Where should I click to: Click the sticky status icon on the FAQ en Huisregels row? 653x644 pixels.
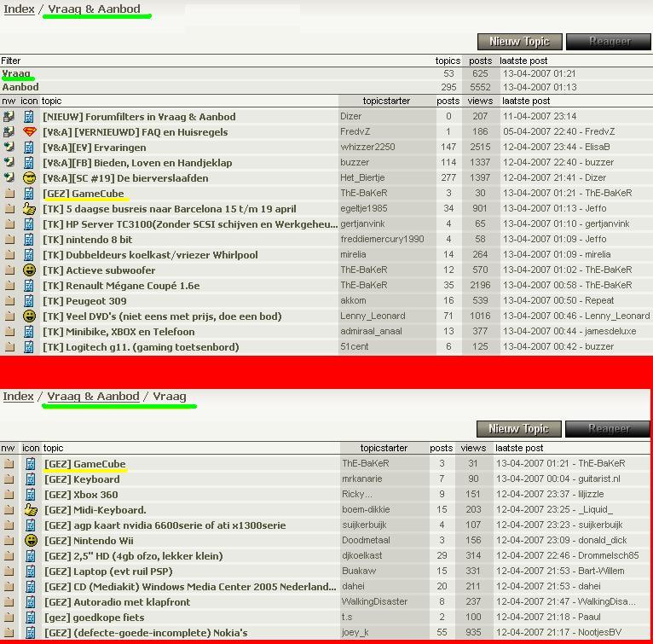point(9,131)
